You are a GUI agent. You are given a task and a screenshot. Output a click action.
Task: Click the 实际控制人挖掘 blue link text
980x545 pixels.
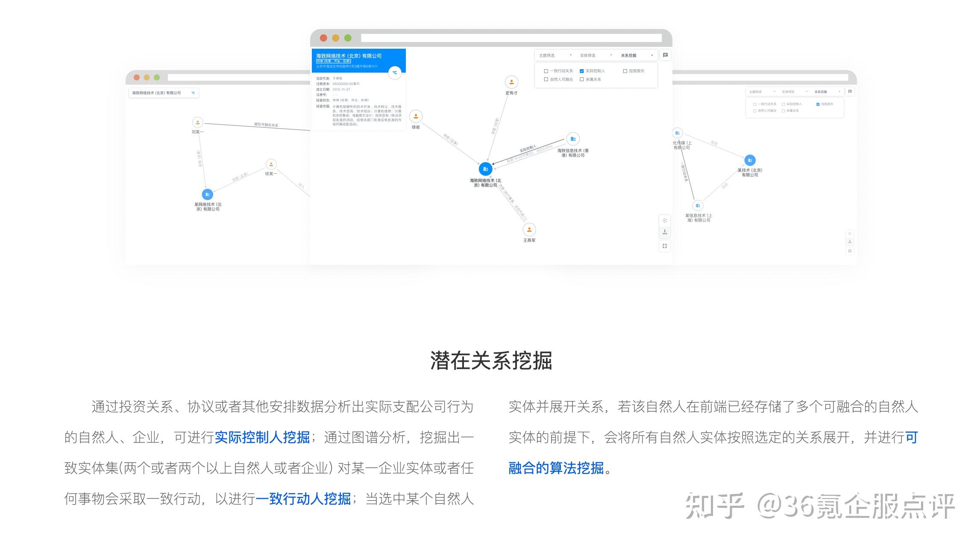coord(262,437)
